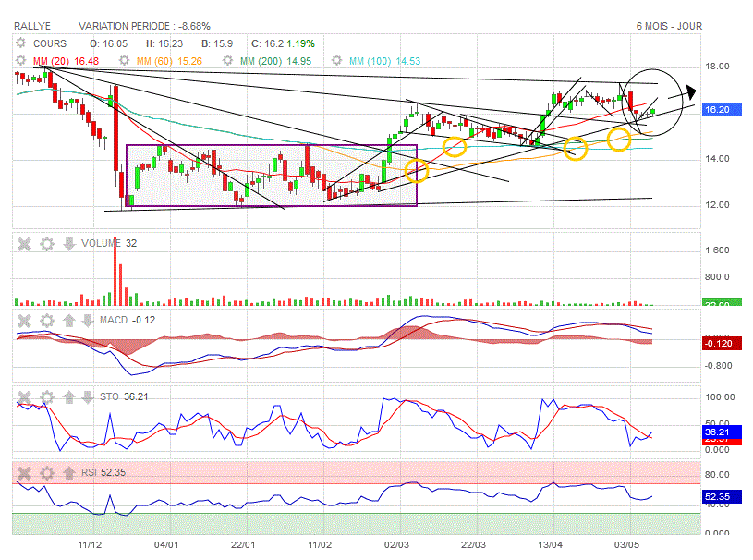Click the VOLUME 32 label
The width and height of the screenshot is (753, 560).
[109, 244]
